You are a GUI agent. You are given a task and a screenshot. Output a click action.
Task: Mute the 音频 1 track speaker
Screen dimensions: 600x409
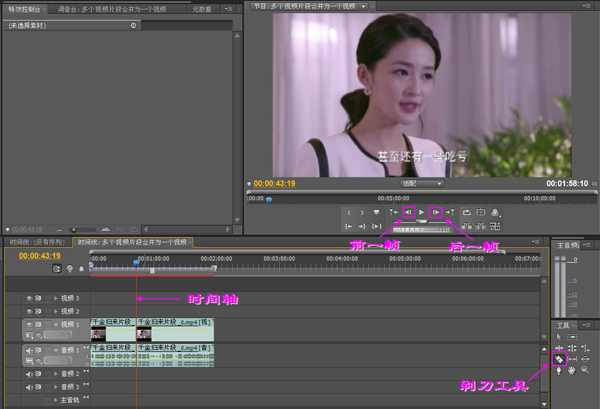click(x=29, y=350)
